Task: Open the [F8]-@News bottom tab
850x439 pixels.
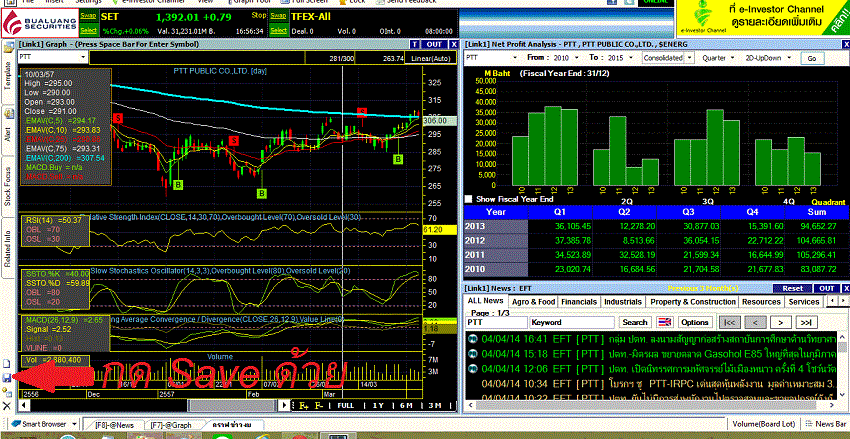Action: tap(113, 425)
